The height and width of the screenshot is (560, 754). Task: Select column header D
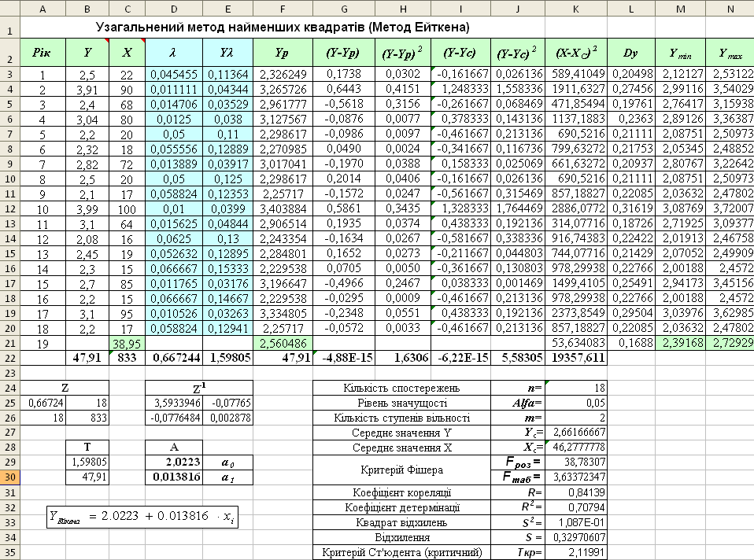point(174,8)
